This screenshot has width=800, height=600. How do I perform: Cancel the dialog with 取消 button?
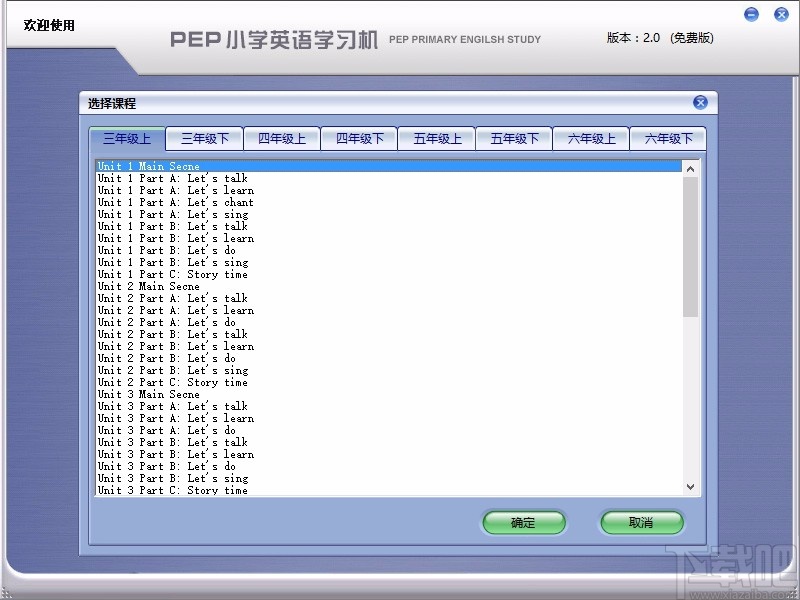[641, 523]
